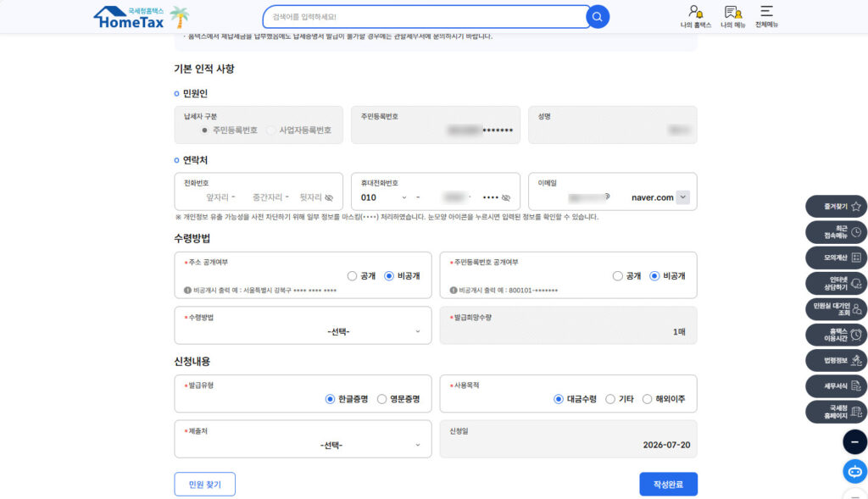Reveal masked 휴대전화번호 with eye icon
Viewport: 868px width, 499px height.
[505, 197]
